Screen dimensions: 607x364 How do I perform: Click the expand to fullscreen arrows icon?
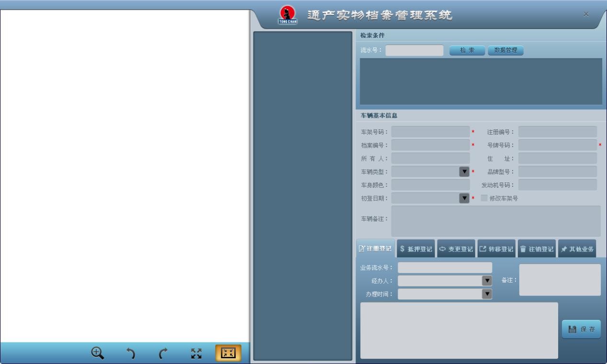[196, 353]
